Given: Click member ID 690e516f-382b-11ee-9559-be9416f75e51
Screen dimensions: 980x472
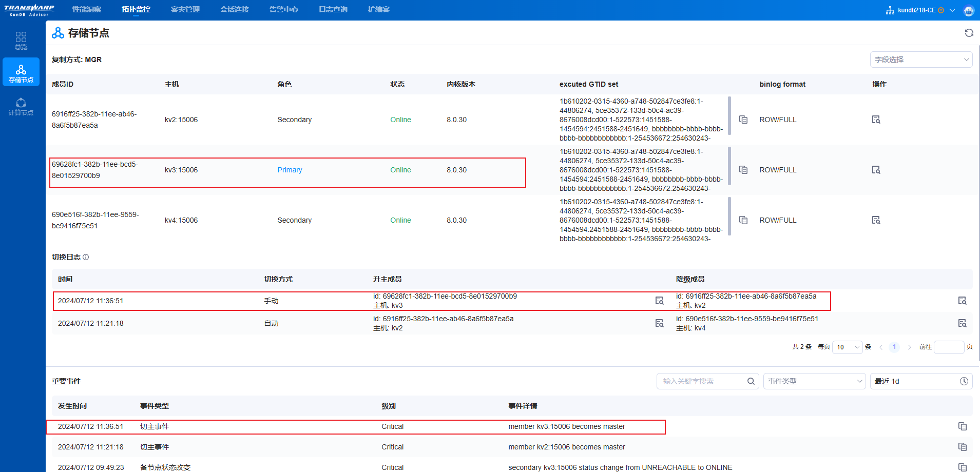Looking at the screenshot, I should tap(95, 220).
